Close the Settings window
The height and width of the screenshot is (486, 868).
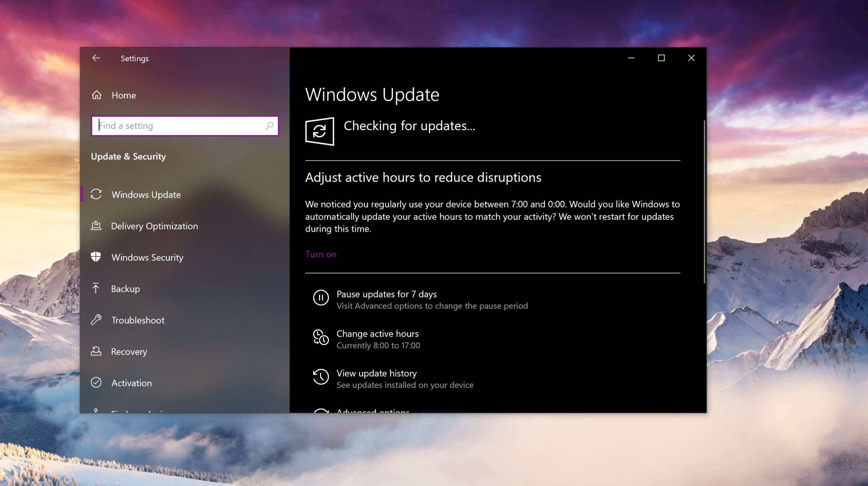[x=691, y=58]
